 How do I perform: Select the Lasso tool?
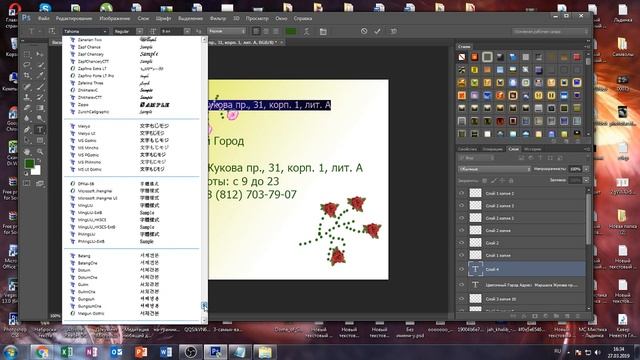coord(27,65)
